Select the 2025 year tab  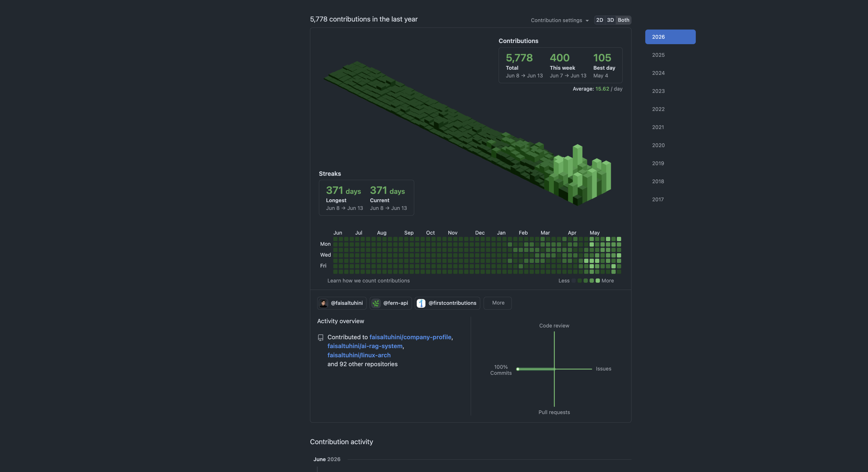[670, 55]
